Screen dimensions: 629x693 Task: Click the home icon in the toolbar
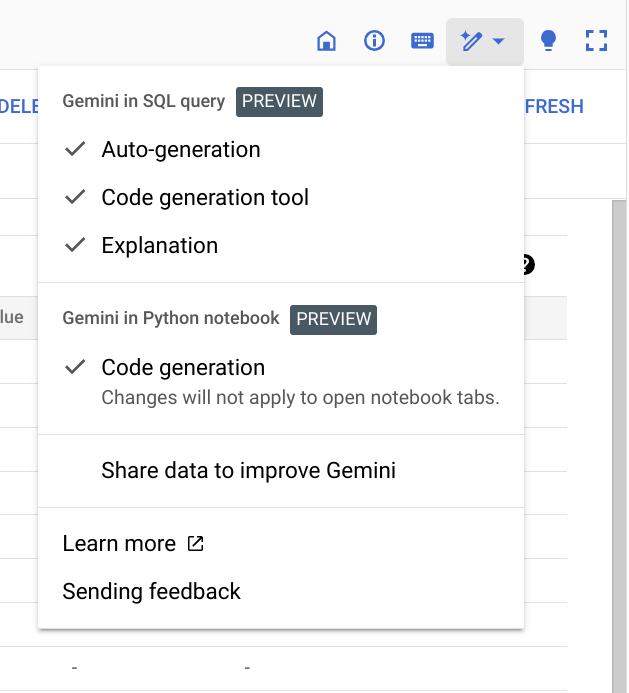click(325, 41)
